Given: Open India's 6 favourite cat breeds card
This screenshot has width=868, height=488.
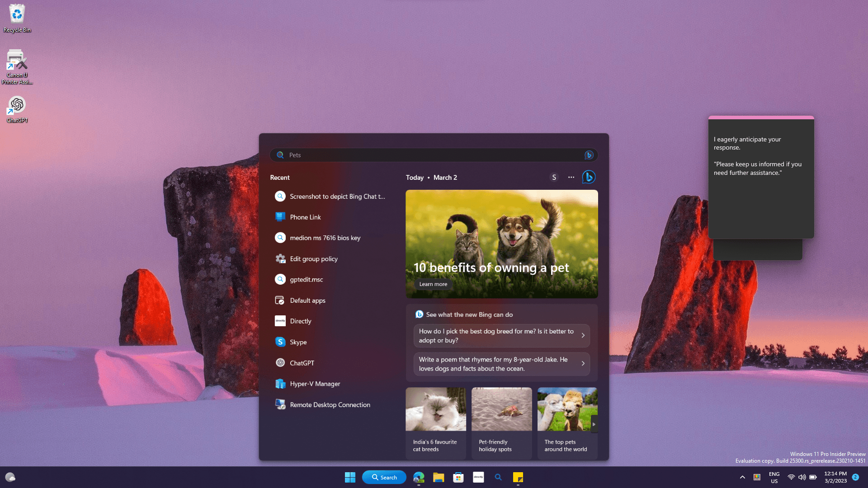Looking at the screenshot, I should [436, 423].
